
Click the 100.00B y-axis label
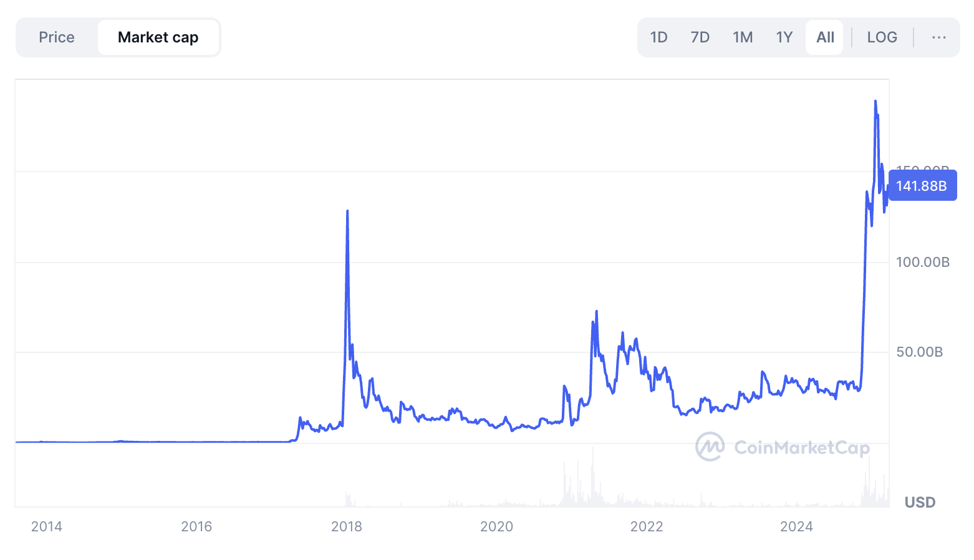coord(923,262)
